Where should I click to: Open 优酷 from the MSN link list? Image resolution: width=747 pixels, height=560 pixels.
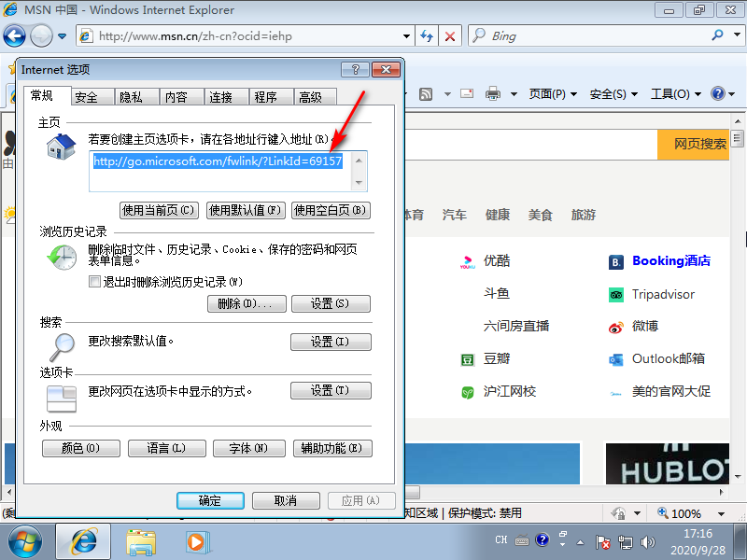pos(497,261)
